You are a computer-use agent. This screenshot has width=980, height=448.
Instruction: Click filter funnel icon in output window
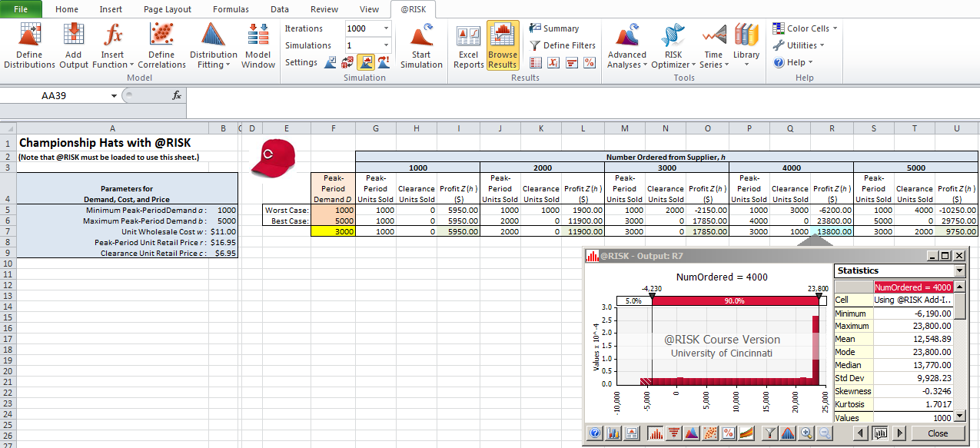[770, 433]
